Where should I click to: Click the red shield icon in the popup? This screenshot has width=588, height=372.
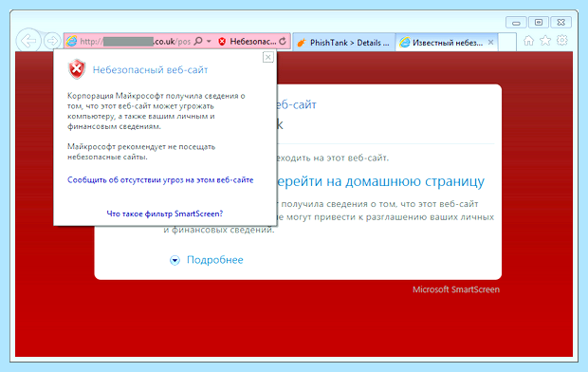77,69
